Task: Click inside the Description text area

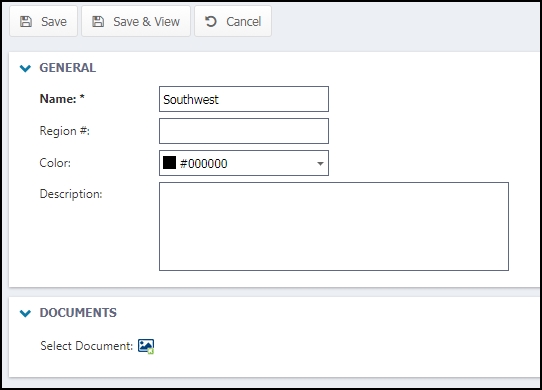Action: 334,226
